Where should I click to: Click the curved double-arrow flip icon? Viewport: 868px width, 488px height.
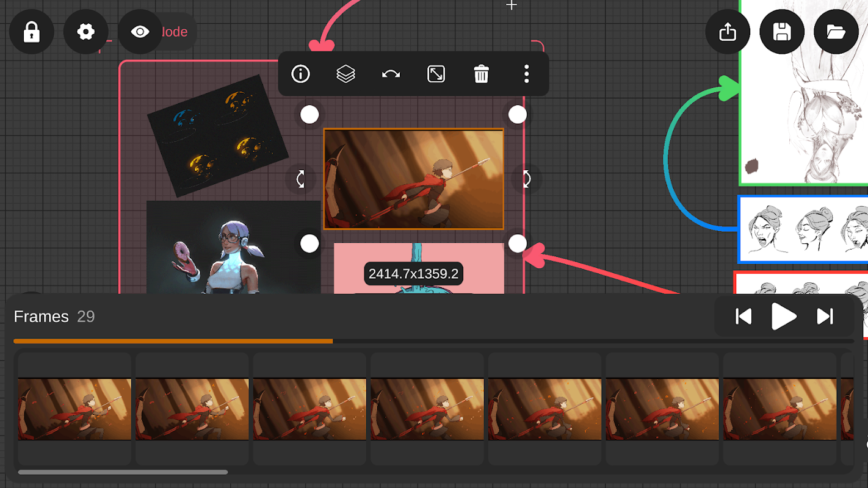(391, 74)
